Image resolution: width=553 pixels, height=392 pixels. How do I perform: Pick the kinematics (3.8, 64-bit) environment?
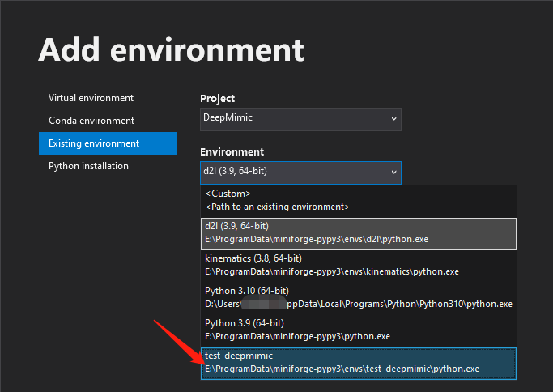(253, 258)
